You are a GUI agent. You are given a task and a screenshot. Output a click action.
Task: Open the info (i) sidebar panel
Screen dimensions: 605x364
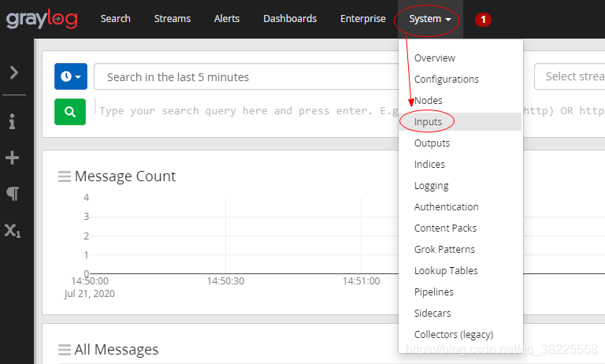pyautogui.click(x=13, y=121)
